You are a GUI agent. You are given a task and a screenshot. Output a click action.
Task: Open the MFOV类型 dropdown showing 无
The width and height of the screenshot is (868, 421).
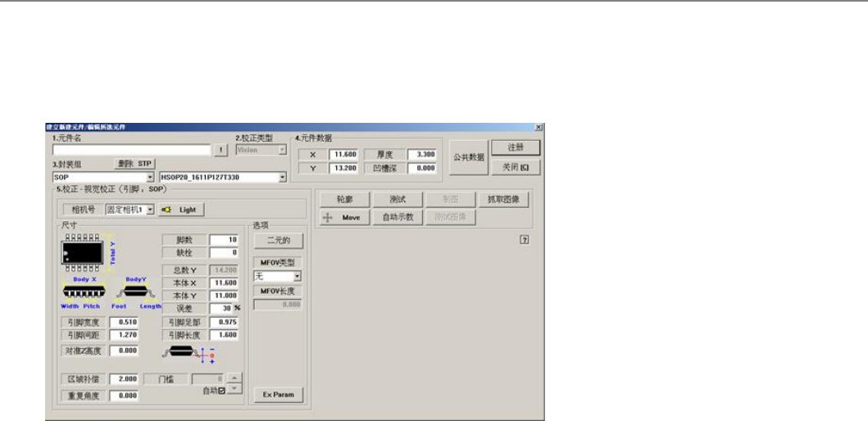pyautogui.click(x=298, y=276)
